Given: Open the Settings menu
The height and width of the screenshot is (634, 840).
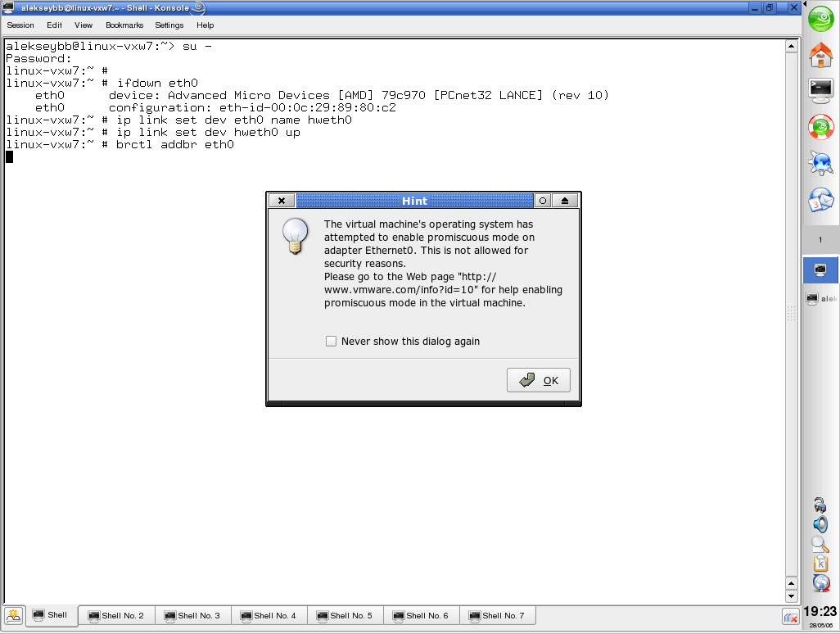Looking at the screenshot, I should click(x=169, y=25).
